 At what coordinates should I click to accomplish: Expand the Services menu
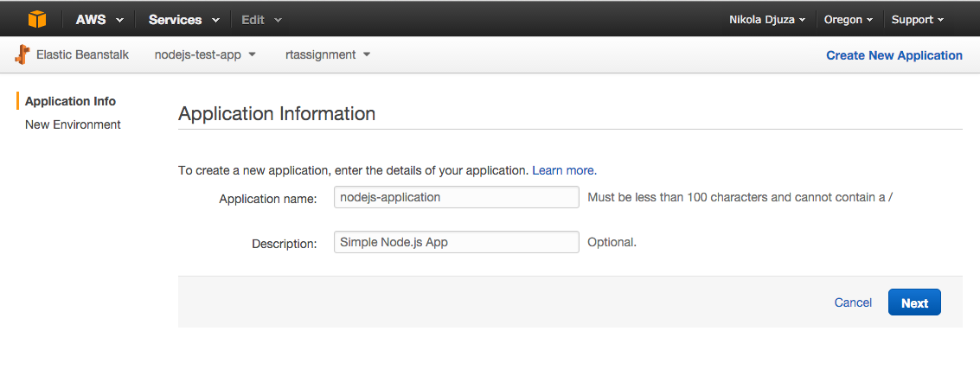point(183,19)
